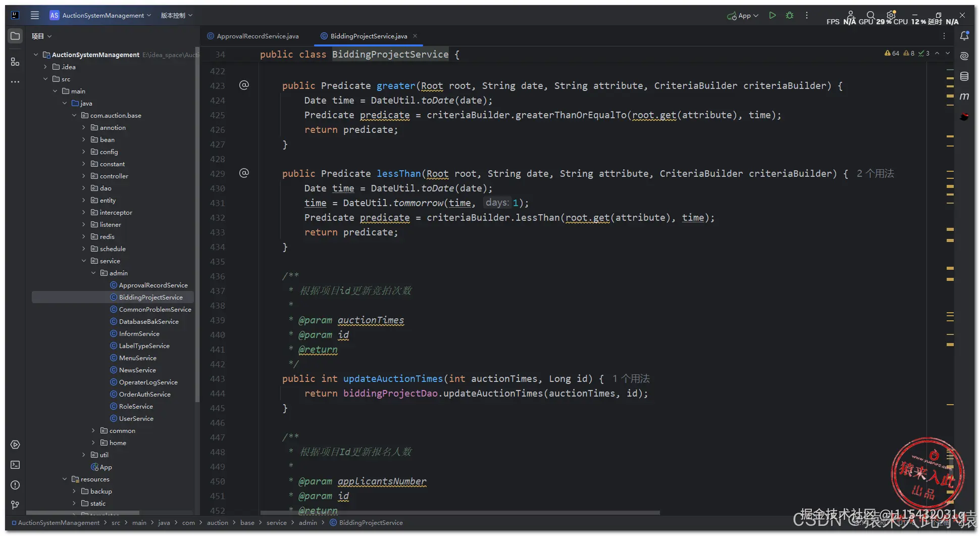
Task: Open the App run configuration dropdown
Action: pyautogui.click(x=743, y=16)
